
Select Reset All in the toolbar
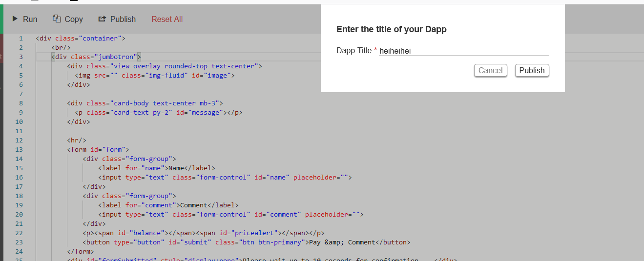click(167, 19)
